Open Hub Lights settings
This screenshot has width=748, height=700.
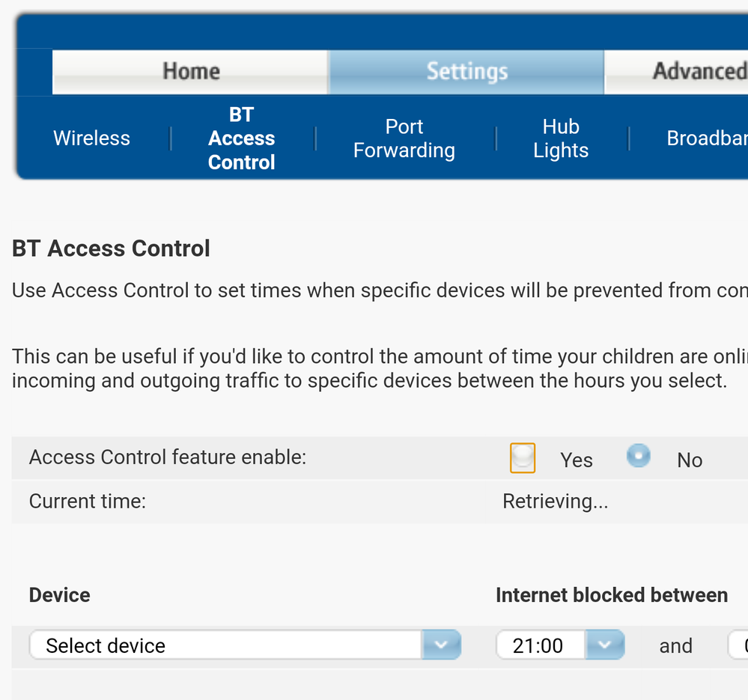(x=561, y=139)
